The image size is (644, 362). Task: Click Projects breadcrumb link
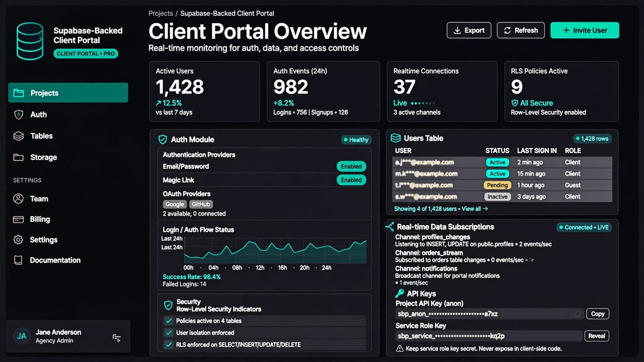161,13
